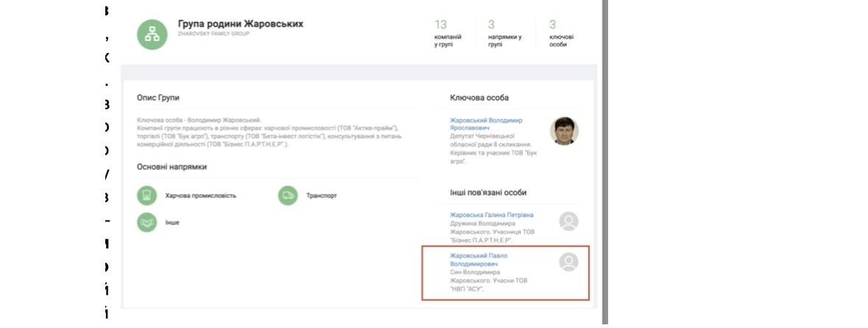Image resolution: width=868 pixels, height=328 pixels.
Task: View the 3 ключові особи stat
Action: tap(561, 33)
